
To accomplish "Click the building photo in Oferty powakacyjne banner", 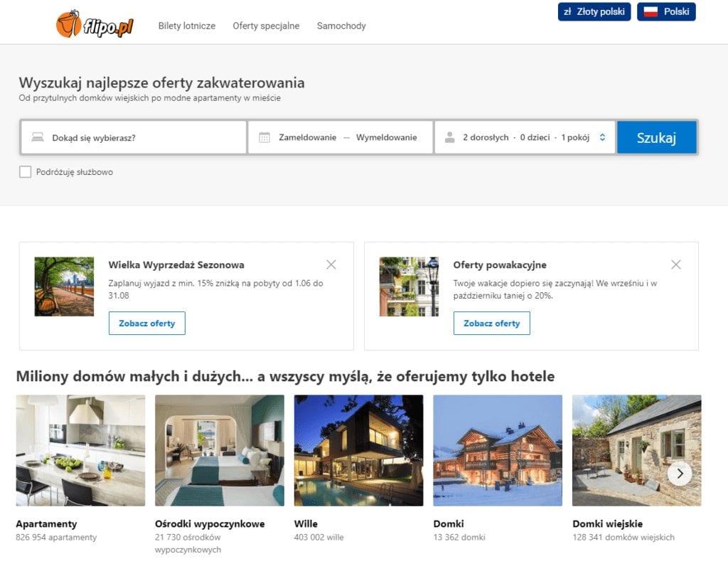I will tap(409, 287).
